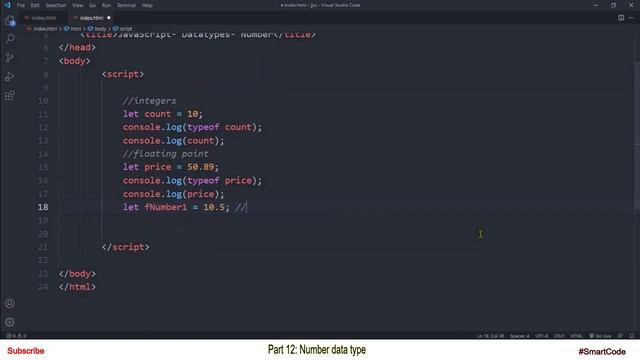The width and height of the screenshot is (640, 360).
Task: Click the closing </html> tag
Action: coord(77,287)
